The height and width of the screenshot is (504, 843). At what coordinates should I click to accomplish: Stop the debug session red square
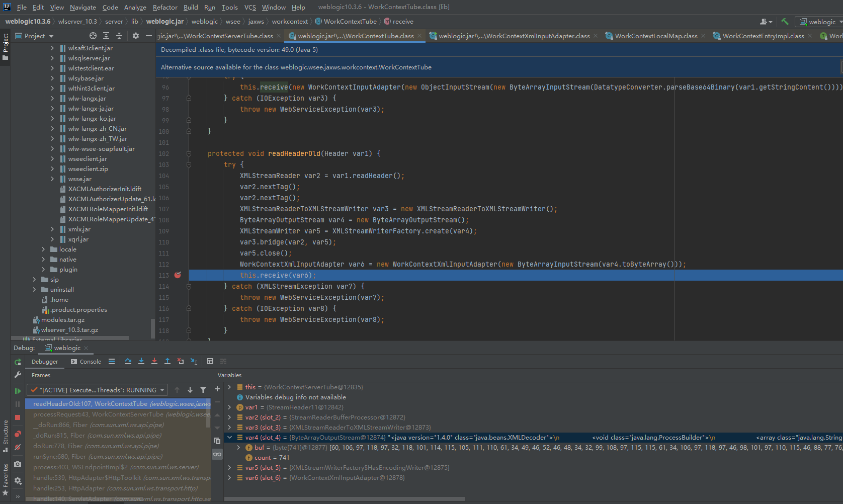18,417
